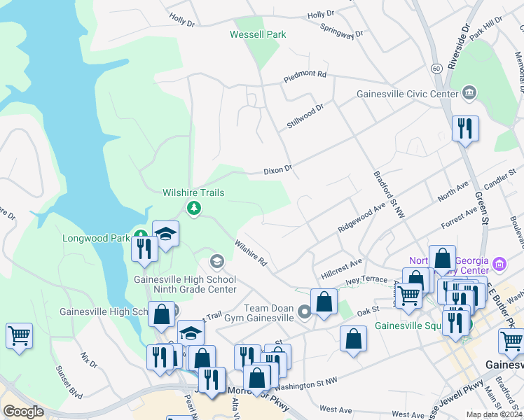Image resolution: width=524 pixels, height=420 pixels.
Task: Select the Gainesville Civic Center landmark icon
Action: tap(469, 94)
